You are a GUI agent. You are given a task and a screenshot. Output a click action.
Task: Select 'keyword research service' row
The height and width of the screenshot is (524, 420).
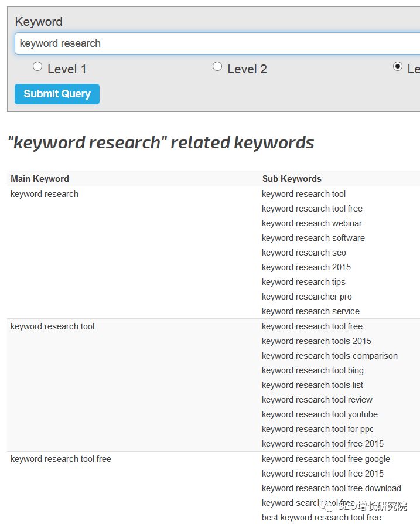point(310,311)
